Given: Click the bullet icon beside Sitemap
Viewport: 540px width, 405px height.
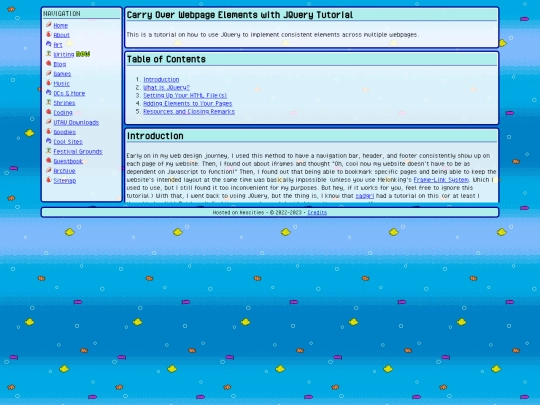Looking at the screenshot, I should click(49, 180).
